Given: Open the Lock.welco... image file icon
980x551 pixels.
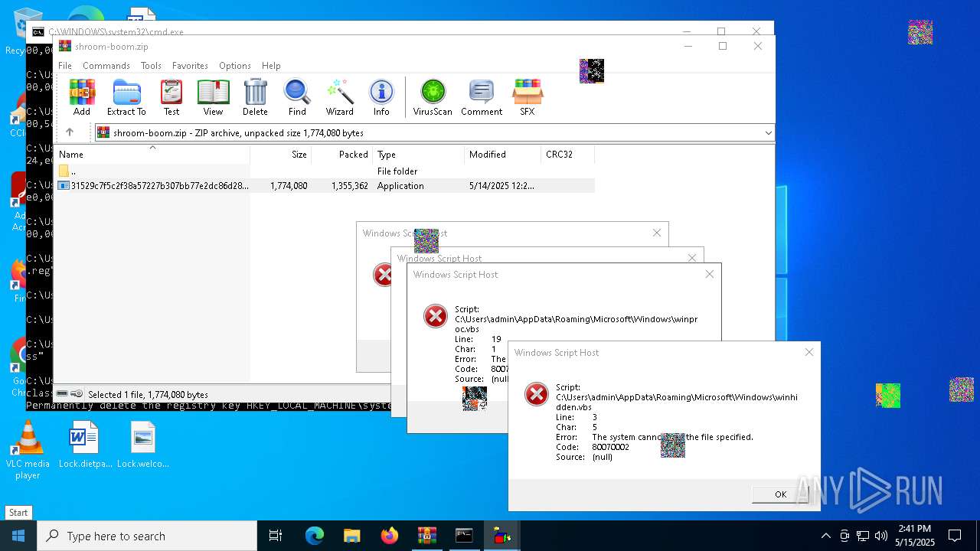Looking at the screenshot, I should tap(143, 445).
